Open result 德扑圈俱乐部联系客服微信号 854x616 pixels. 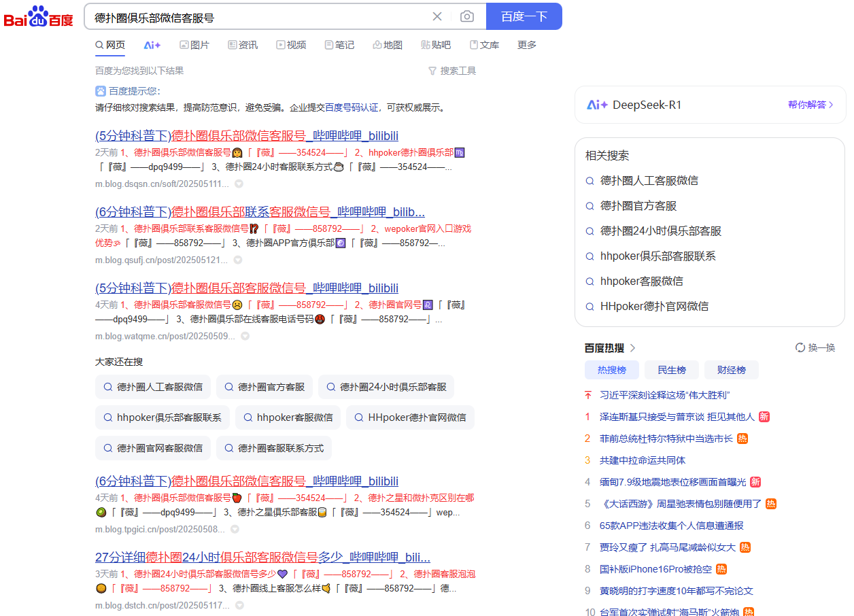click(260, 211)
